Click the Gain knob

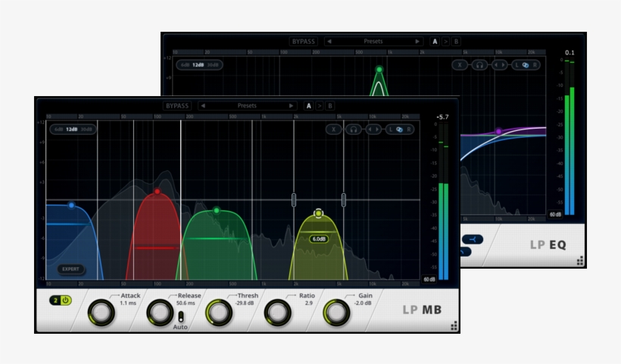pos(336,313)
